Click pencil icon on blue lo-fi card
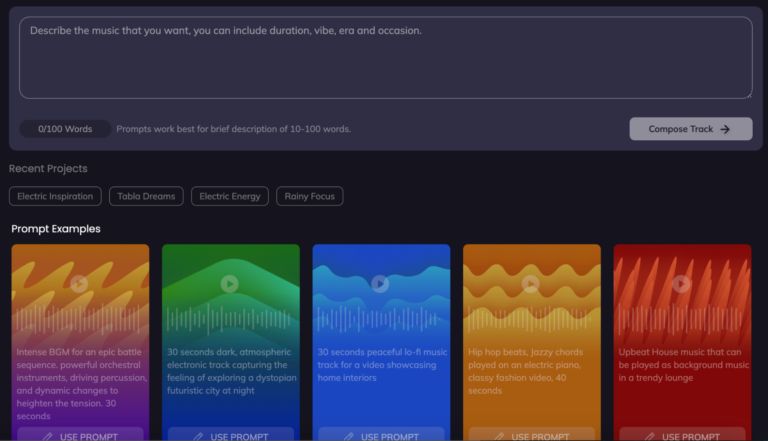The height and width of the screenshot is (441, 768). [349, 436]
